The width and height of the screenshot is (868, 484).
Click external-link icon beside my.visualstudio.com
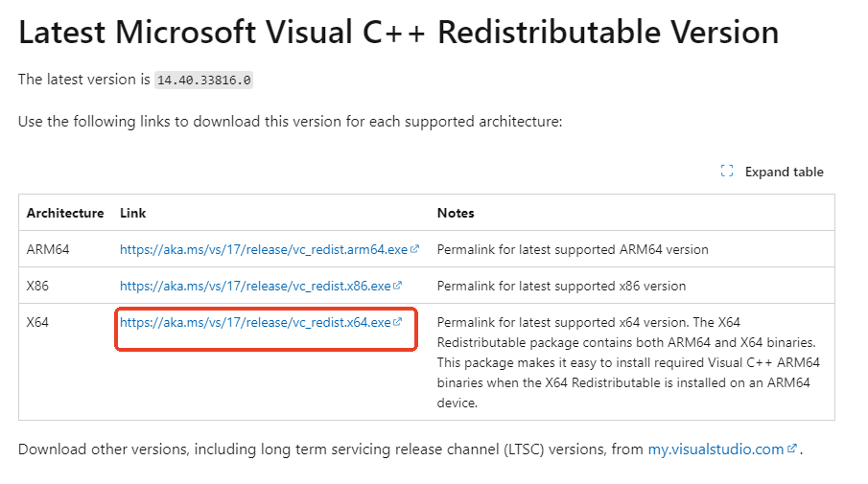coord(792,448)
